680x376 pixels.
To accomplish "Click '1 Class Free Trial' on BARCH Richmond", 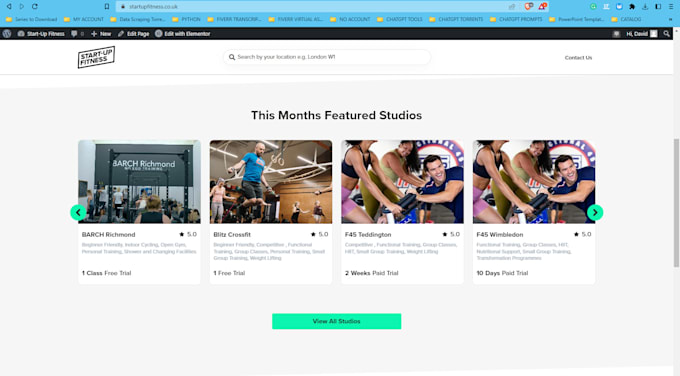I will tap(106, 273).
